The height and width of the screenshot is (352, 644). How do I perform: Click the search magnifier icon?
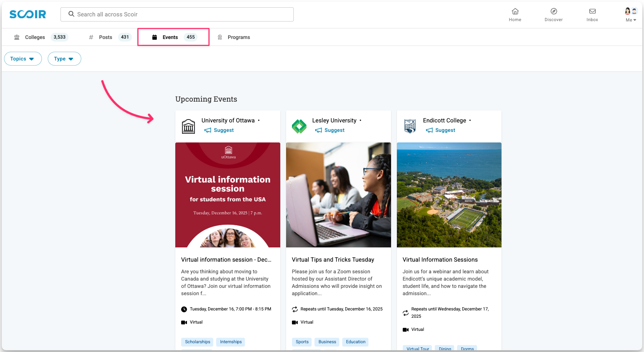click(x=71, y=14)
